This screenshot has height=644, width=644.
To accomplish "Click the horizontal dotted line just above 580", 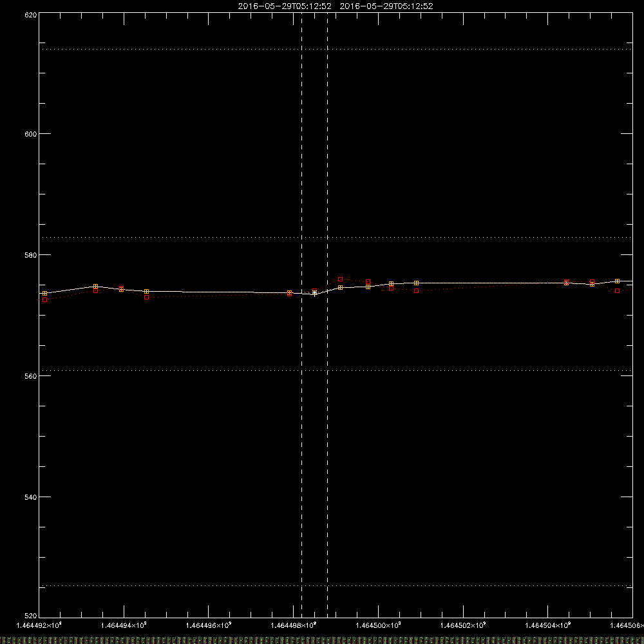I will (336, 237).
